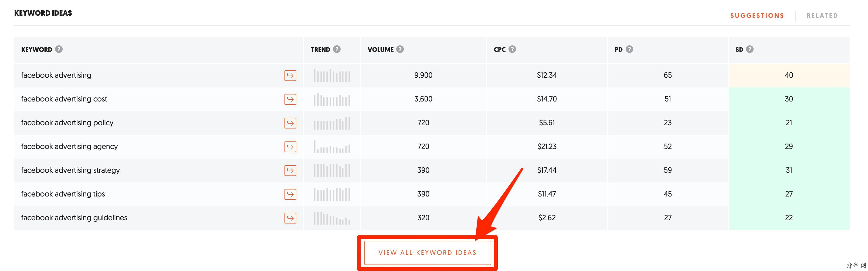The width and height of the screenshot is (868, 271).
Task: Switch to the RELATED tab
Action: (822, 15)
